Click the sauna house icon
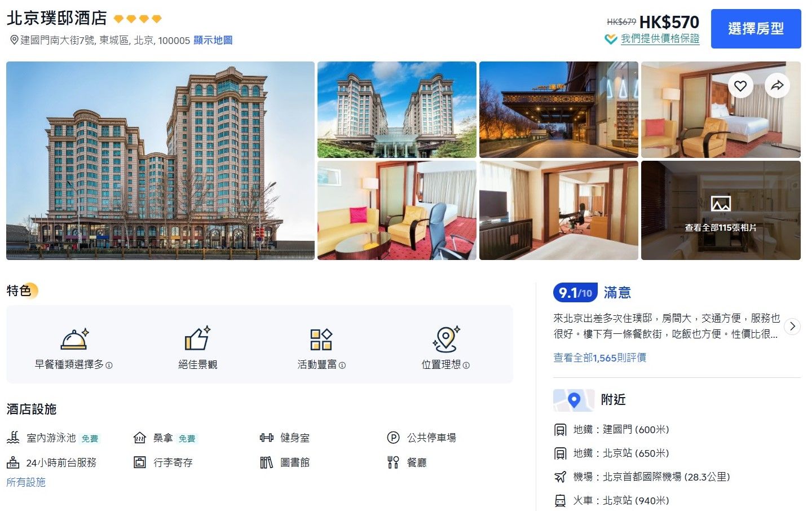 (x=139, y=438)
